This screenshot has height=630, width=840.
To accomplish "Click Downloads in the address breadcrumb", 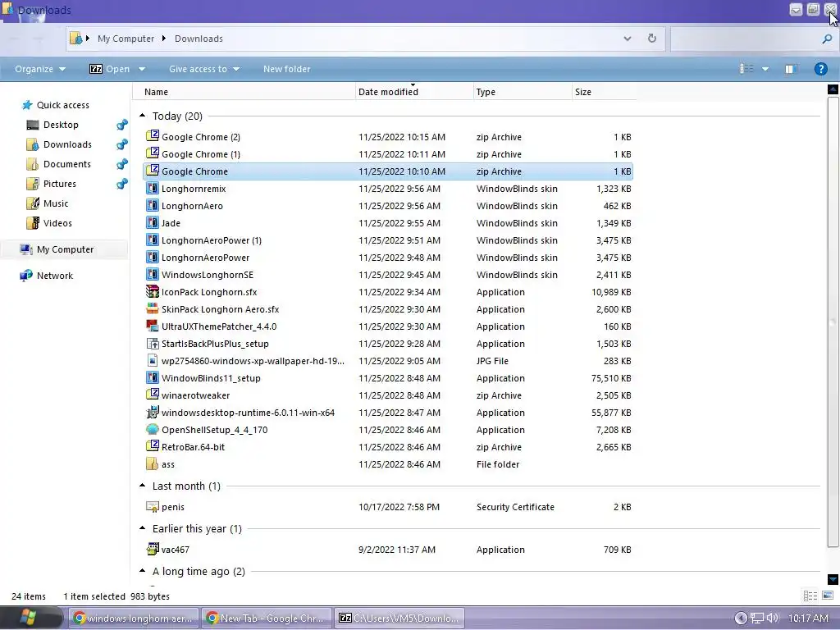I will click(199, 39).
